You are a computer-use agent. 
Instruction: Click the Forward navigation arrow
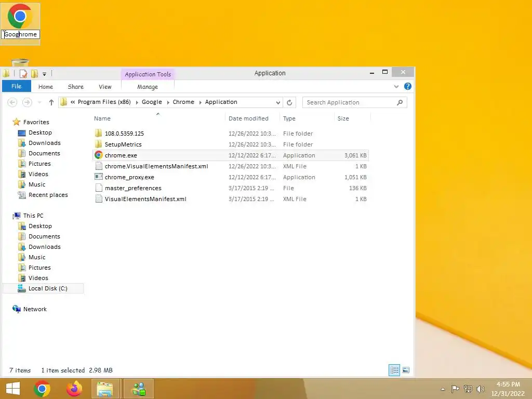[27, 102]
